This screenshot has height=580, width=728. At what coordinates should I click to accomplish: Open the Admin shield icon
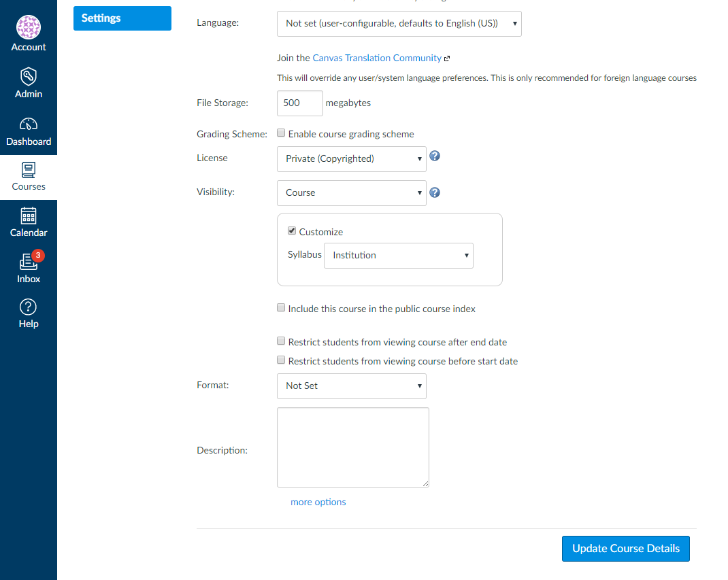click(29, 76)
